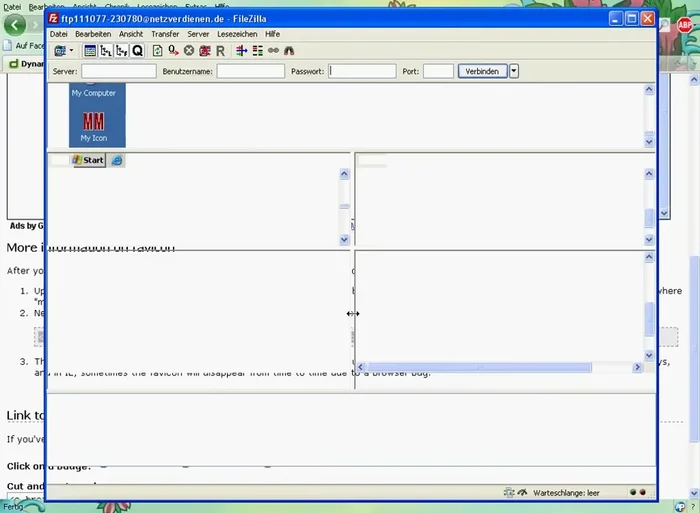Image resolution: width=700 pixels, height=513 pixels.
Task: Click the Warteschlange: leer status text
Action: coord(566,493)
